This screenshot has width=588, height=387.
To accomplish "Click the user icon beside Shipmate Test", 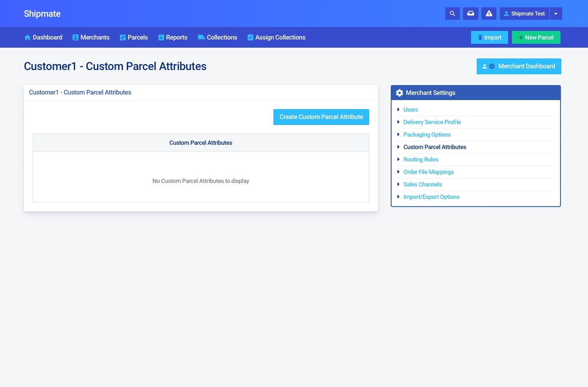I will pos(506,14).
